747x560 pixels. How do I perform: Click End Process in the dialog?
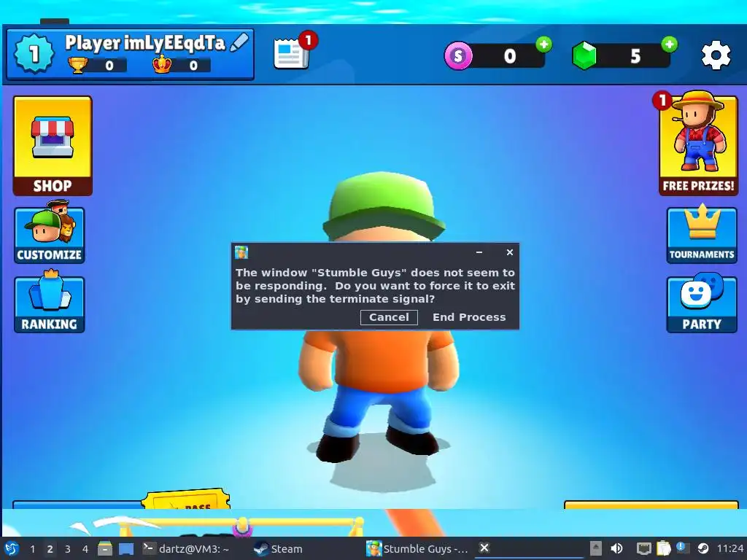(469, 317)
